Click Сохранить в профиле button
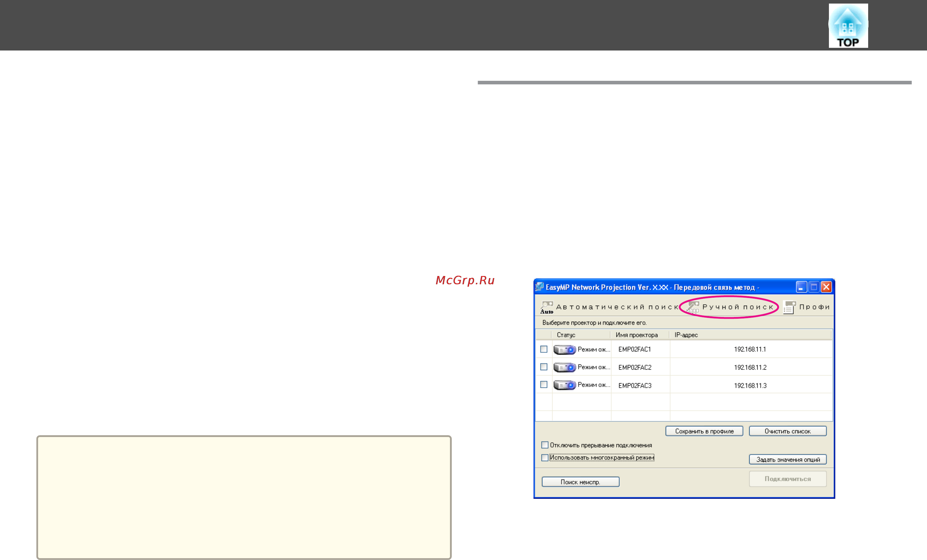This screenshot has width=927, height=560. click(x=704, y=431)
